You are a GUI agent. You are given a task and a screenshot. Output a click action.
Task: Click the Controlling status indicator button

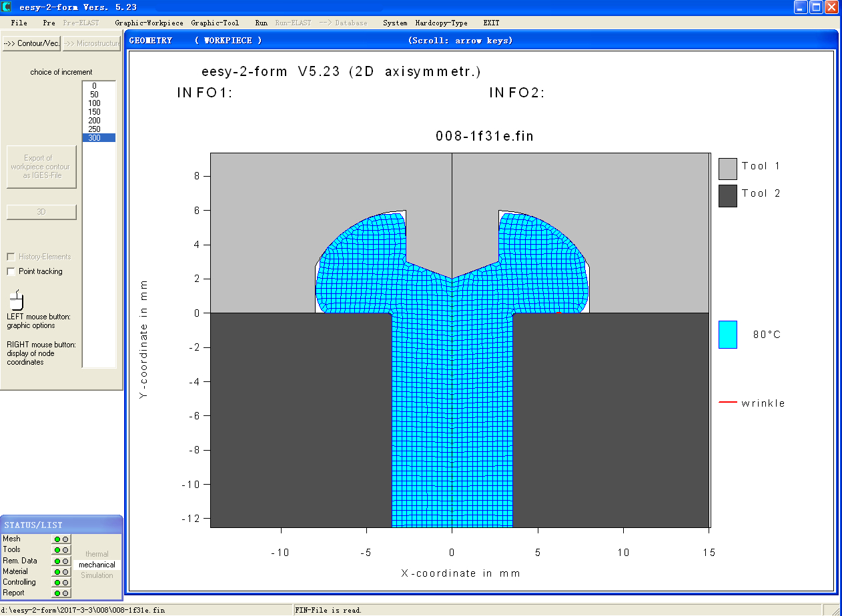tap(61, 583)
